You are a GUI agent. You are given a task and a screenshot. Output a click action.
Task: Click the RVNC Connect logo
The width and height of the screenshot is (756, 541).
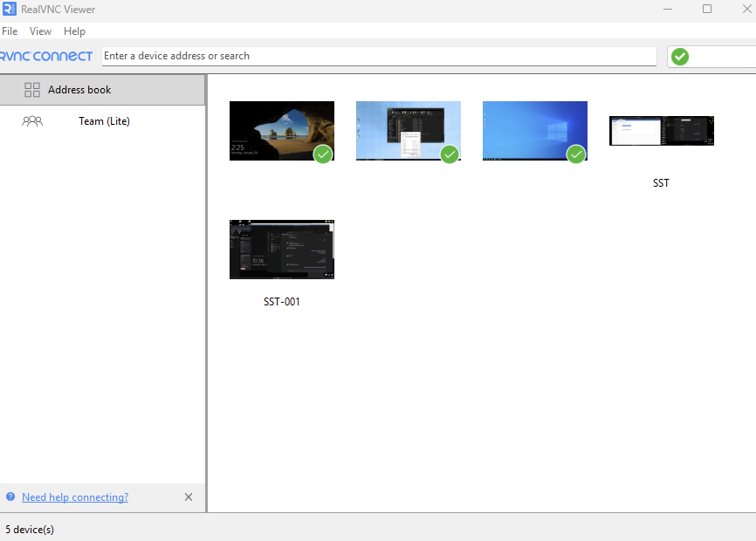coord(46,57)
